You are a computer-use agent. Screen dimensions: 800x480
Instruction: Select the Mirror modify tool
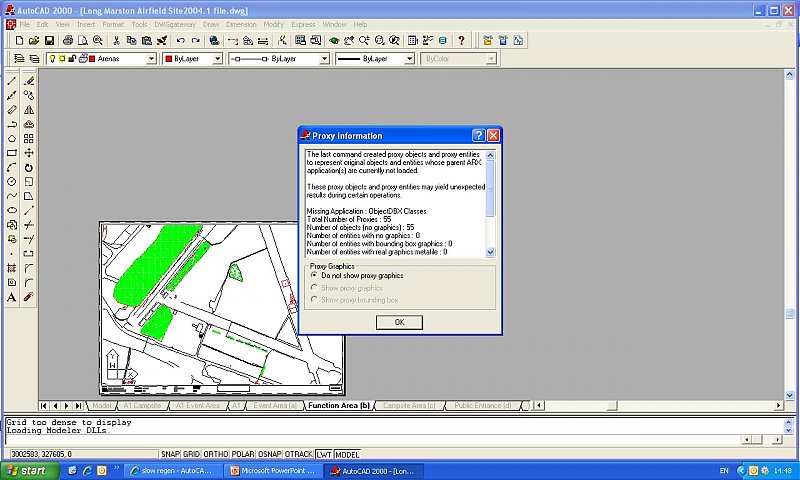click(29, 110)
